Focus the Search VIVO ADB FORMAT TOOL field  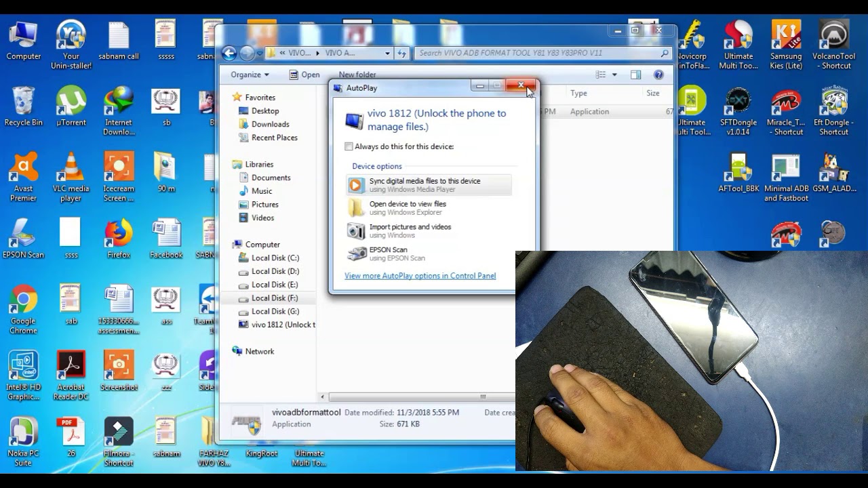coord(542,53)
